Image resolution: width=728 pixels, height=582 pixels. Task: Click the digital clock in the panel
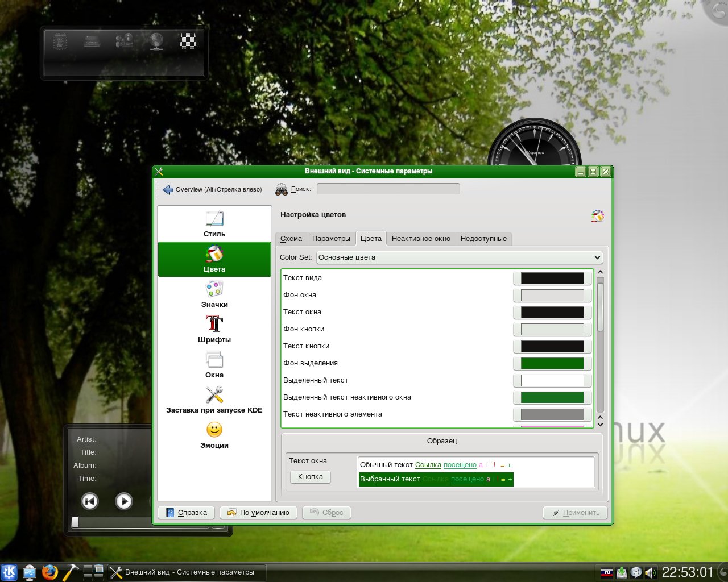(687, 572)
